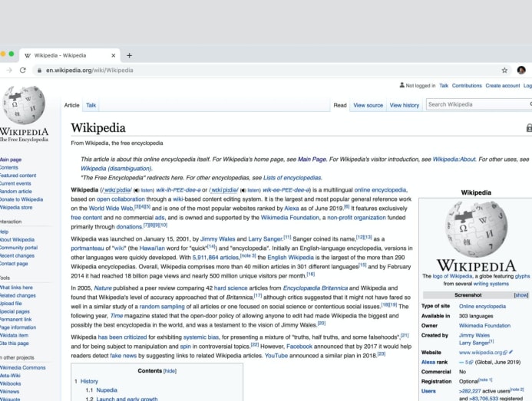Image resolution: width=532 pixels, height=401 pixels.
Task: Click the pencil edit icon beside website
Action: click(511, 352)
